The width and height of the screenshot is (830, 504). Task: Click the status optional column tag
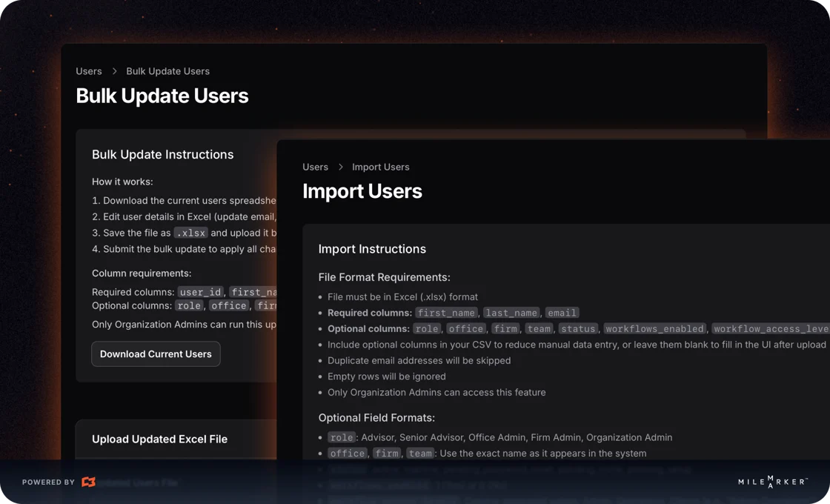point(578,329)
